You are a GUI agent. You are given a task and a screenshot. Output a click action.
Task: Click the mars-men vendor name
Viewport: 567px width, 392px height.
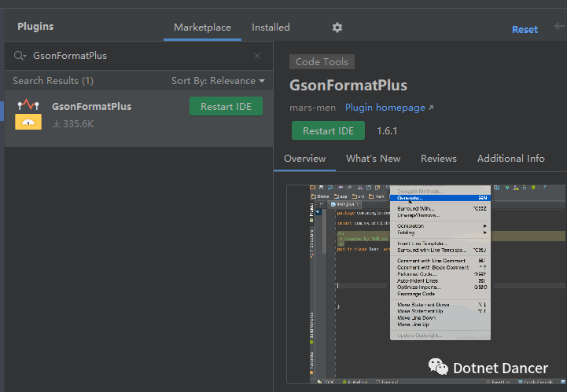(x=312, y=108)
